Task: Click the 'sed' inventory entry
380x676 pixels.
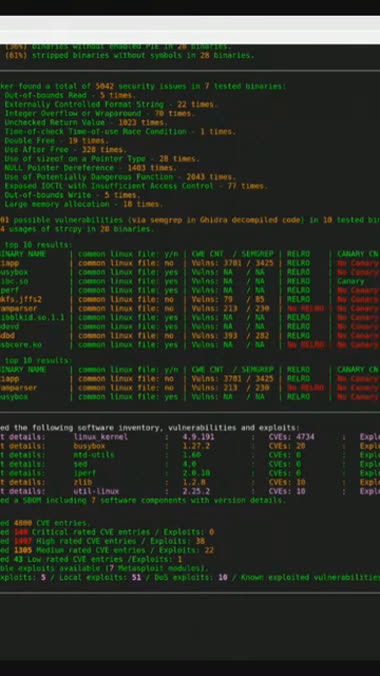Action: coord(80,464)
